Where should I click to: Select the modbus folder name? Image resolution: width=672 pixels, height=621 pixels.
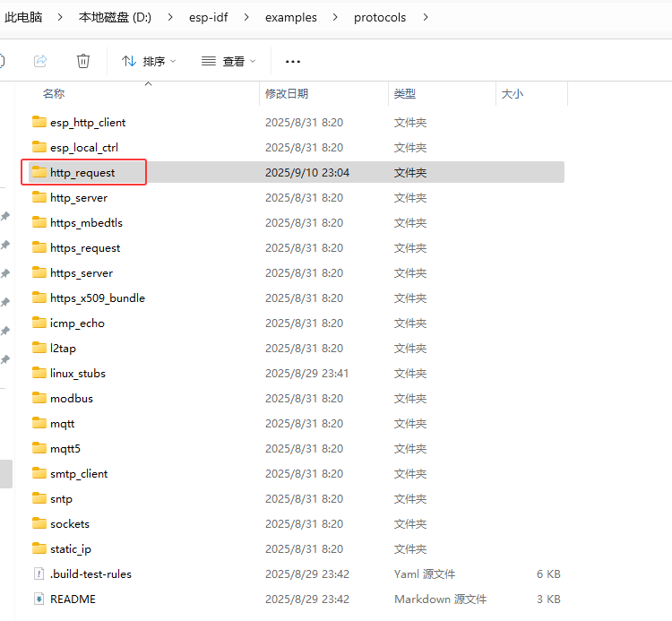point(72,399)
